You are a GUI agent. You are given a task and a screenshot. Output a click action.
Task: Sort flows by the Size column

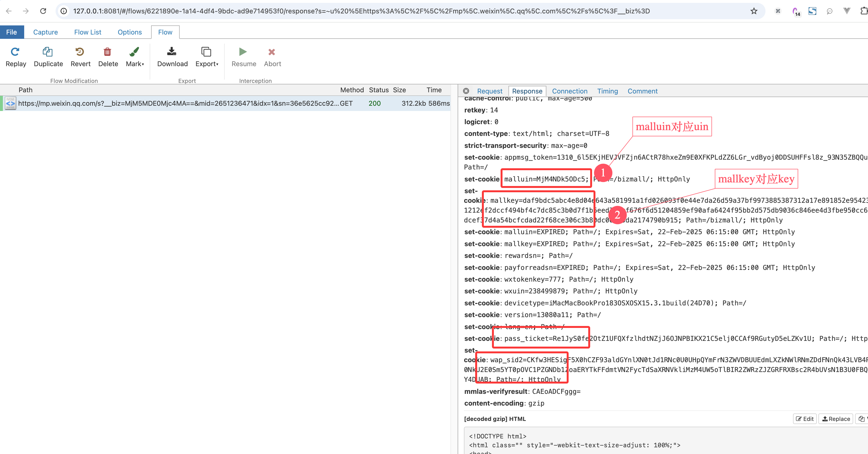pyautogui.click(x=399, y=90)
